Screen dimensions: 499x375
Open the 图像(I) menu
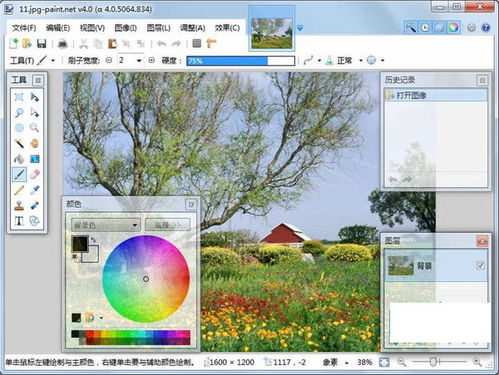(126, 28)
